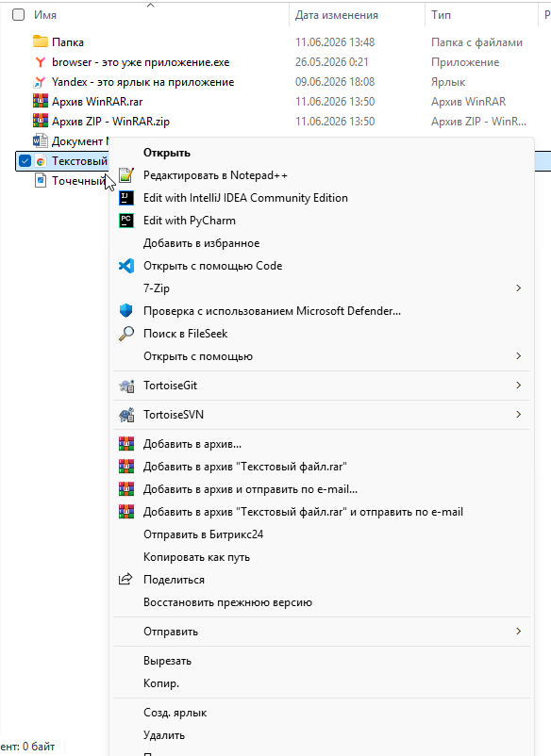Click the type cell 'Папка с файлами'
Image resolution: width=551 pixels, height=756 pixels.
click(x=476, y=42)
